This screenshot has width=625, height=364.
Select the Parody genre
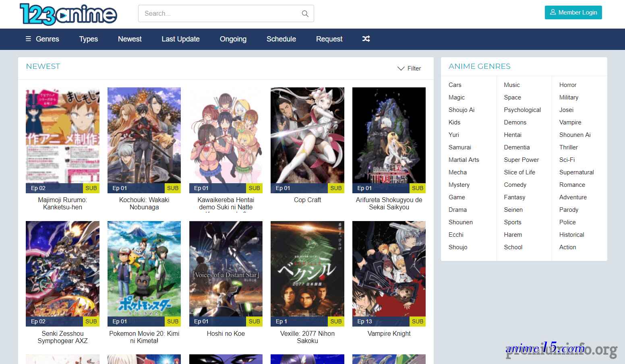[x=569, y=210]
